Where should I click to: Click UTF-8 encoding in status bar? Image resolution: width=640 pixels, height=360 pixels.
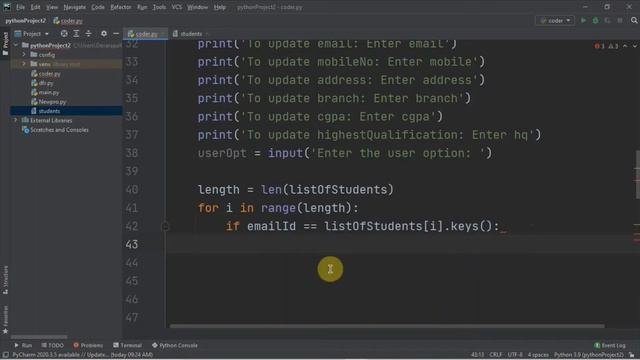coord(515,355)
